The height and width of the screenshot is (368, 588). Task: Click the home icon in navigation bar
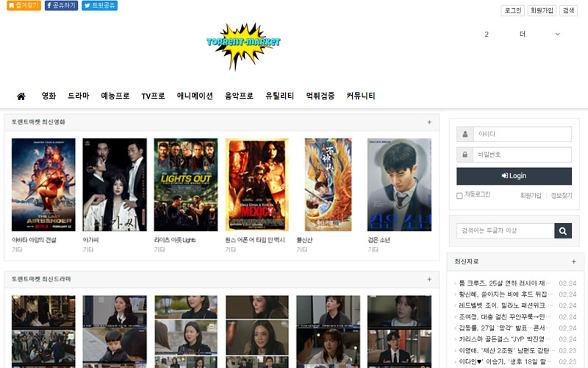click(21, 96)
